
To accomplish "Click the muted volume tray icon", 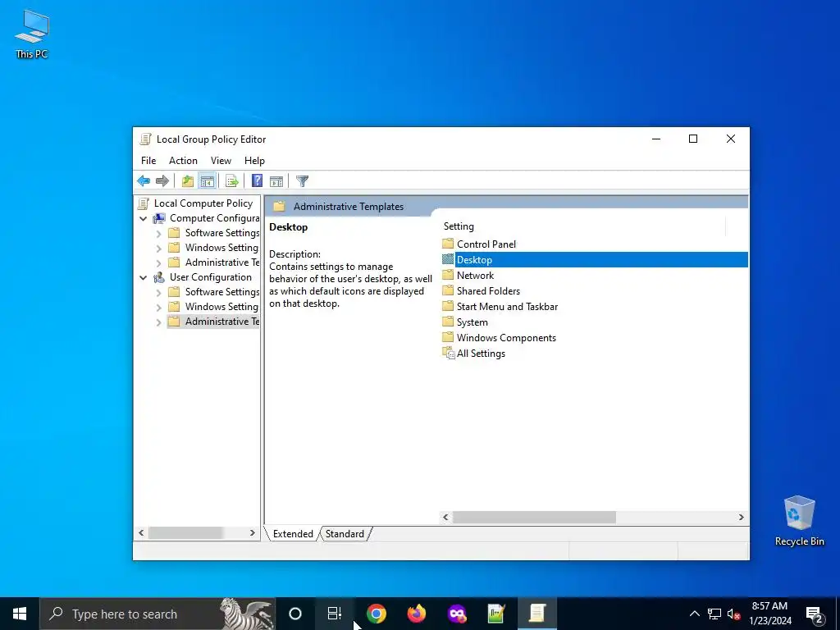I will pyautogui.click(x=734, y=614).
